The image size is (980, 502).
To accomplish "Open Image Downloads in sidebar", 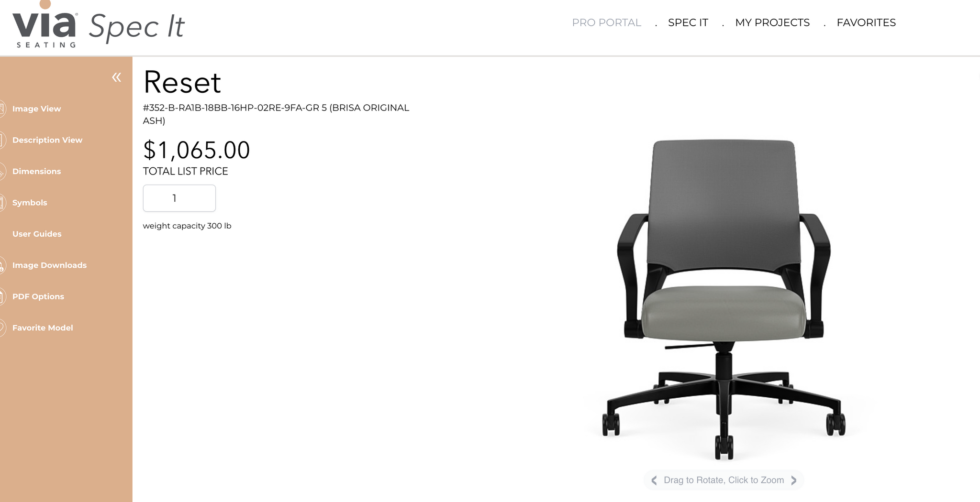I will (49, 265).
